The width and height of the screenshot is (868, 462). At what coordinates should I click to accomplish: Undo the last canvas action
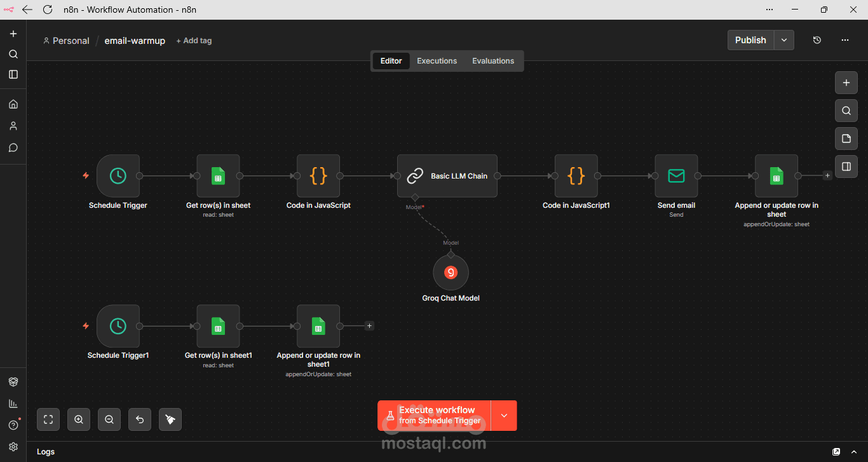[140, 419]
